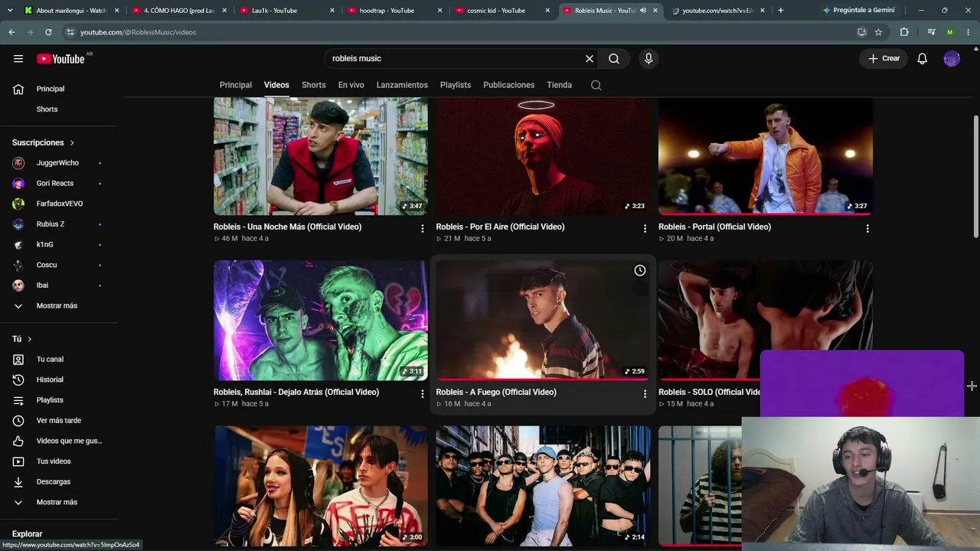This screenshot has width=980, height=551.
Task: Open the Publicaciones channel tab
Action: (x=509, y=85)
